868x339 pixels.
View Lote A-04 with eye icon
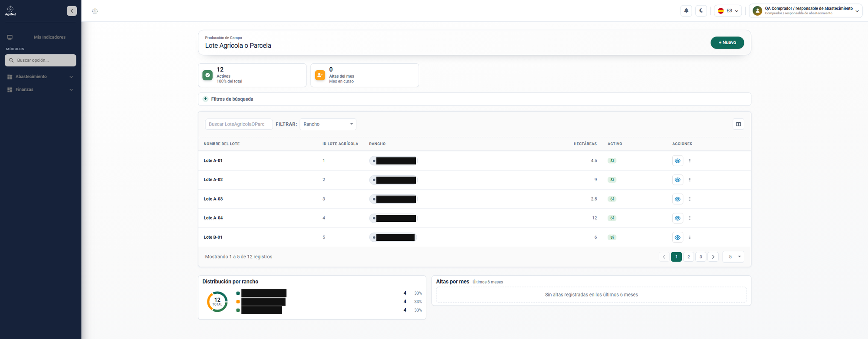677,218
